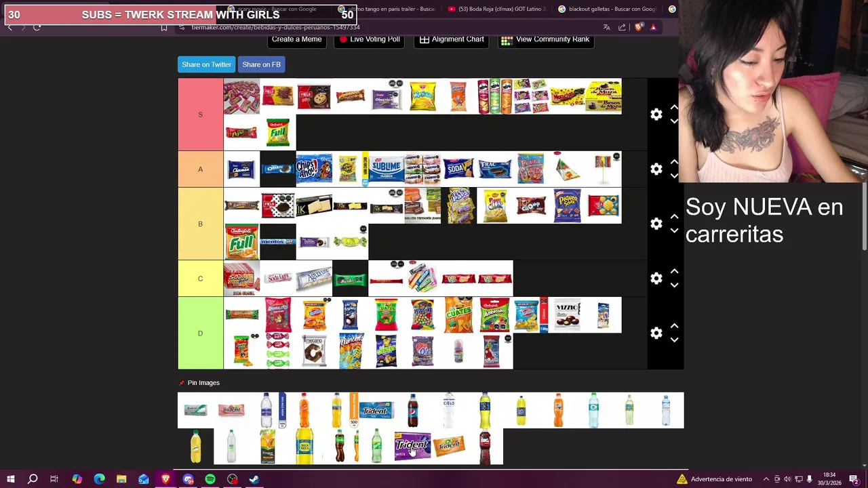Switch to Boda Roja YouTube tab
868x488 pixels.
(x=498, y=9)
